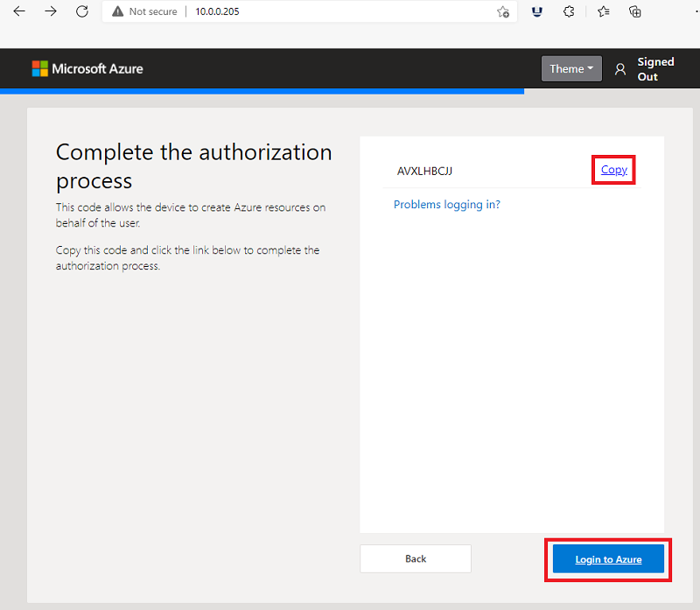Click Login to Azure button
The width and height of the screenshot is (700, 610).
pyautogui.click(x=608, y=559)
